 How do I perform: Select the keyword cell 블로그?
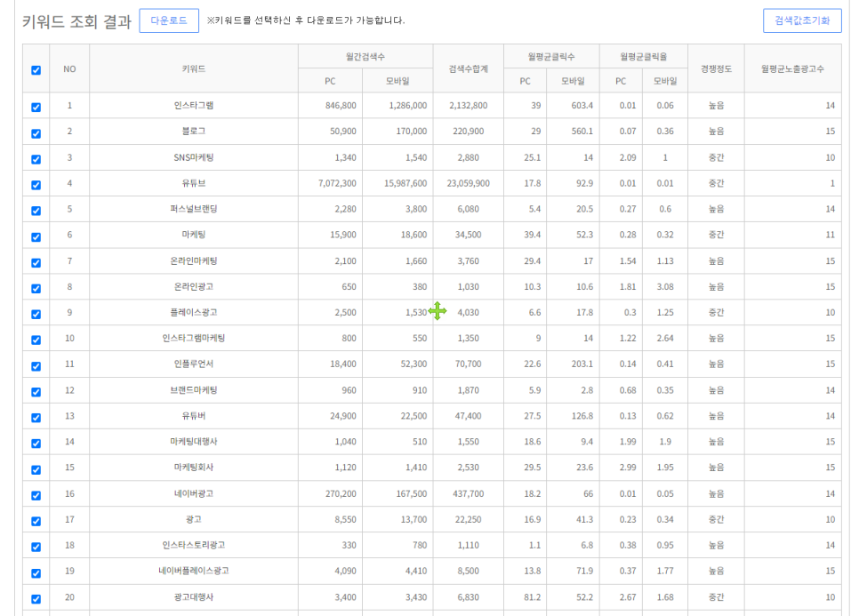194,132
